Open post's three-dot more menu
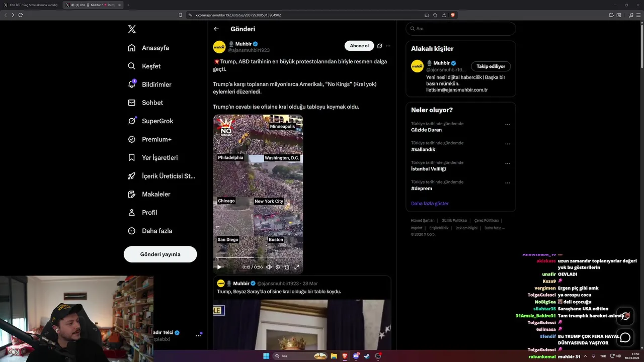The image size is (644, 362). point(388,46)
